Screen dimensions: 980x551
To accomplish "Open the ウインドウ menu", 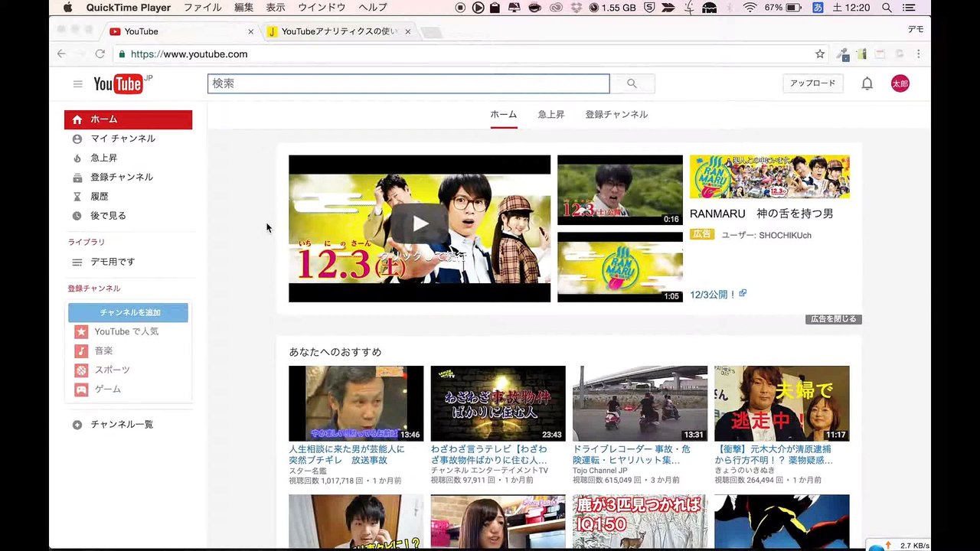I will (x=322, y=8).
